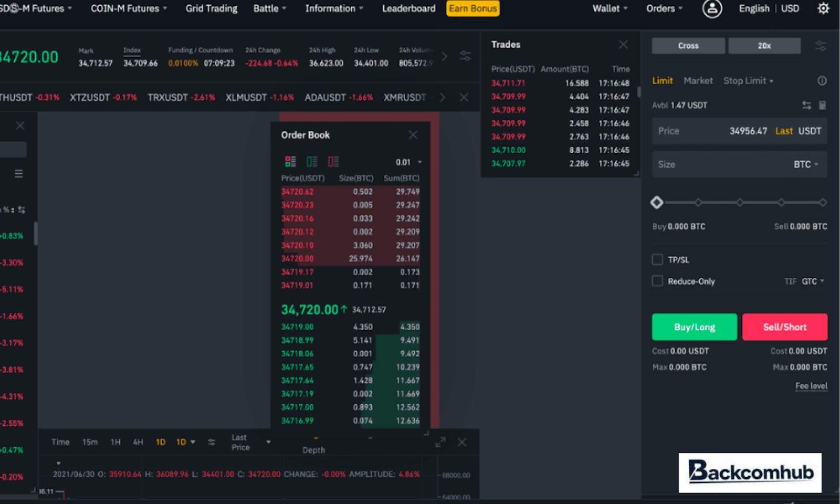Switch price field from Last to another mode

coord(783,131)
